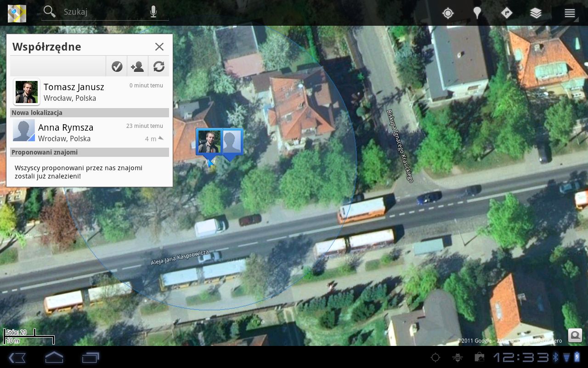Click the Współrzędne panel title
Viewport: 588px width, 368px height.
pyautogui.click(x=47, y=47)
